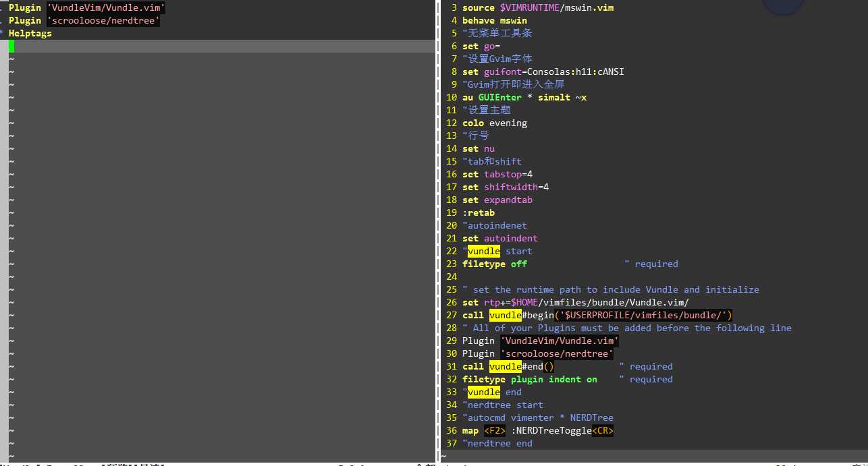Select the Helptags line in left pane

click(30, 33)
